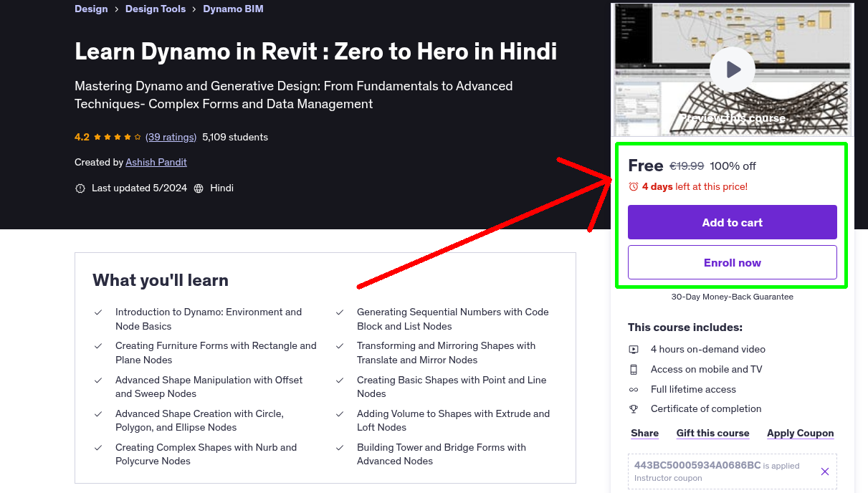
Task: Remove the applied coupon with the X icon
Action: coord(825,472)
